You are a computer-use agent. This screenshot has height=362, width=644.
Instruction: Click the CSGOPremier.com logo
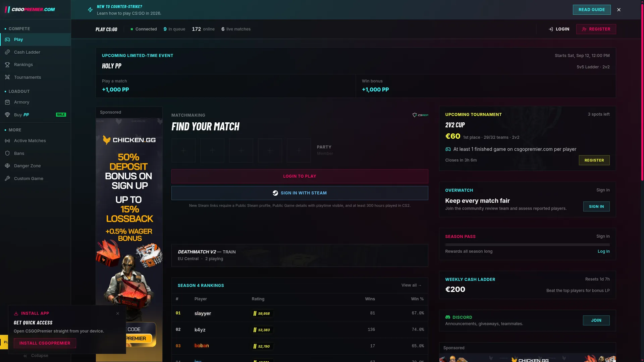pyautogui.click(x=30, y=9)
